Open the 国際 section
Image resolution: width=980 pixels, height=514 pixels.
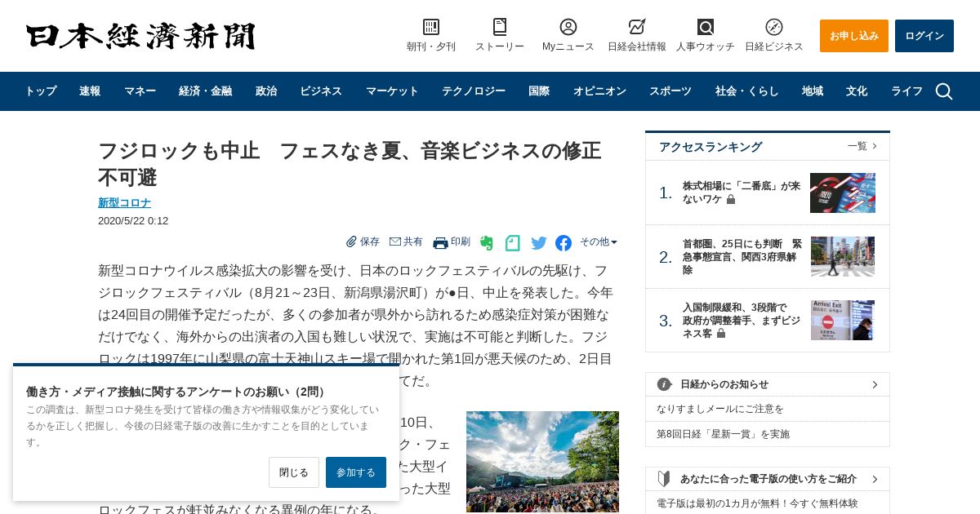(539, 91)
